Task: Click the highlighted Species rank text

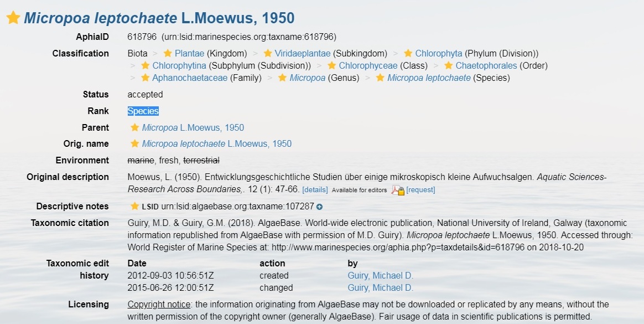Action: pos(143,111)
